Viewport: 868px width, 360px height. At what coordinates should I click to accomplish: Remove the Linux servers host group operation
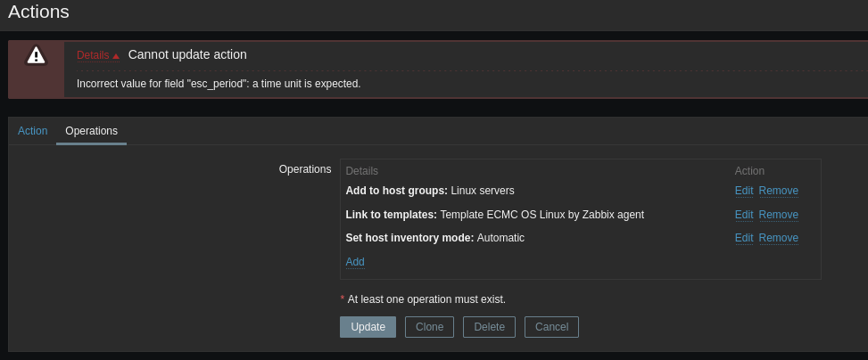click(x=778, y=191)
